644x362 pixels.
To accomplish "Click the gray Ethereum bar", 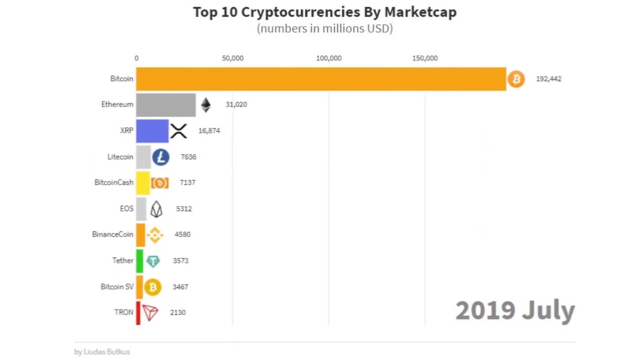I will click(x=166, y=105).
